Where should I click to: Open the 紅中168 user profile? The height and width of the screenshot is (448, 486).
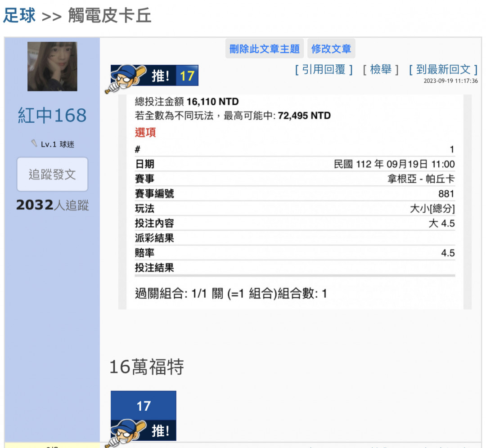point(52,115)
